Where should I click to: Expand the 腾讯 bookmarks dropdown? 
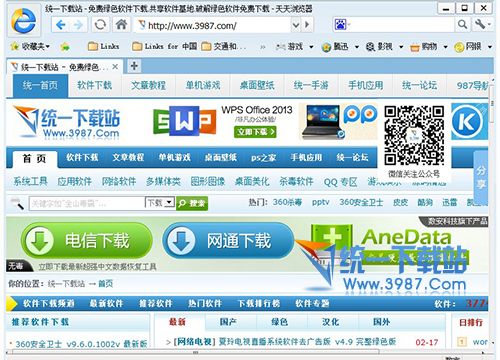pos(356,47)
